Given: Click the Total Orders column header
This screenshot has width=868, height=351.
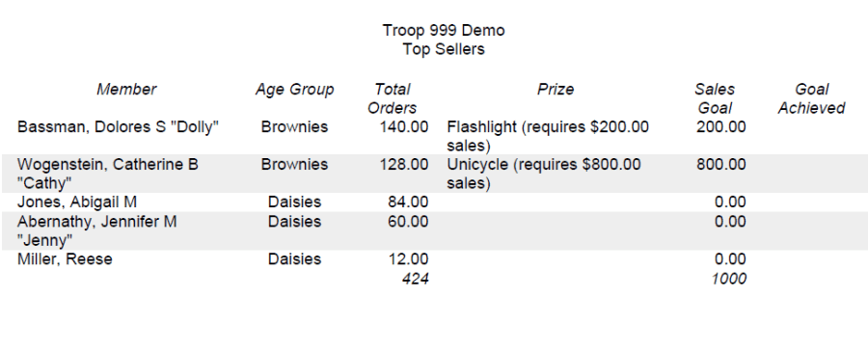Looking at the screenshot, I should tap(392, 98).
